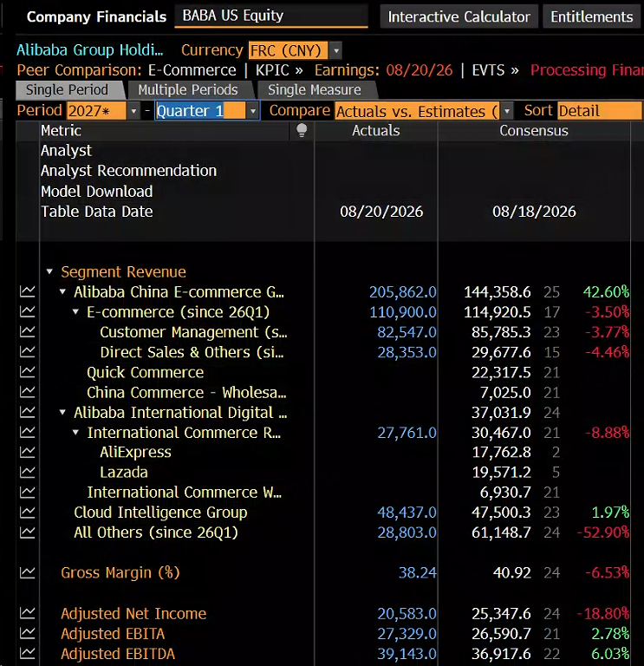644x666 pixels.
Task: Open the Period year 2027 dropdown
Action: 133,111
